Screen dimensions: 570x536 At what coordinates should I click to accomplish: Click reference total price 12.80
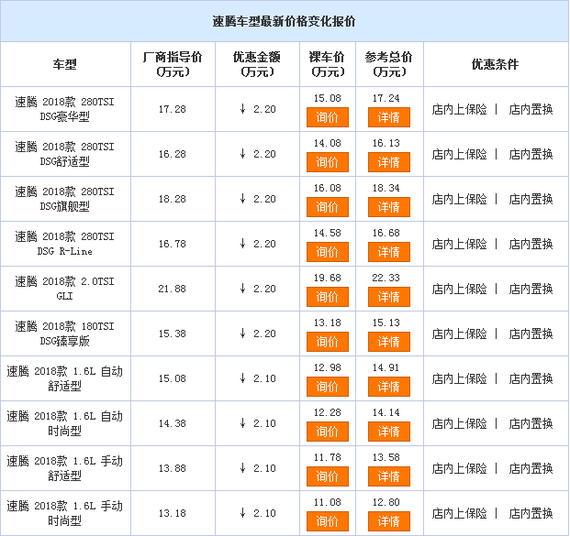[x=386, y=502]
